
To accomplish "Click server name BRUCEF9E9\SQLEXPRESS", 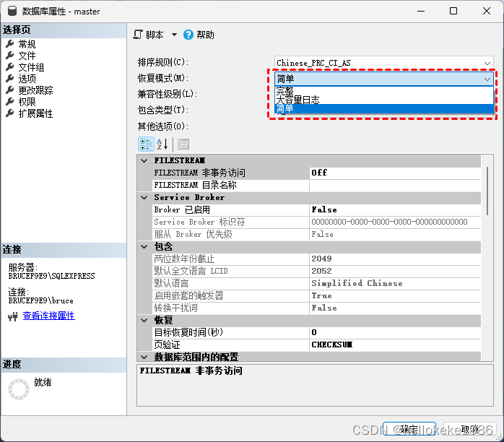I will click(52, 276).
